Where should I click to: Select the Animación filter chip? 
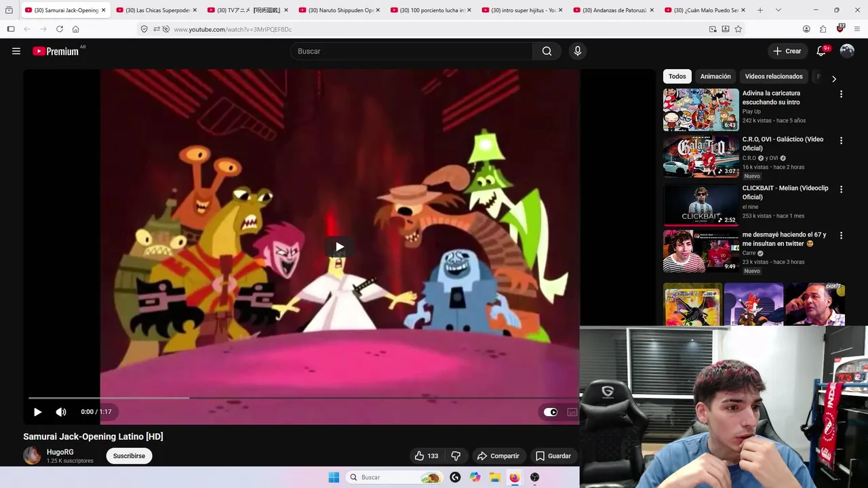[x=715, y=77]
